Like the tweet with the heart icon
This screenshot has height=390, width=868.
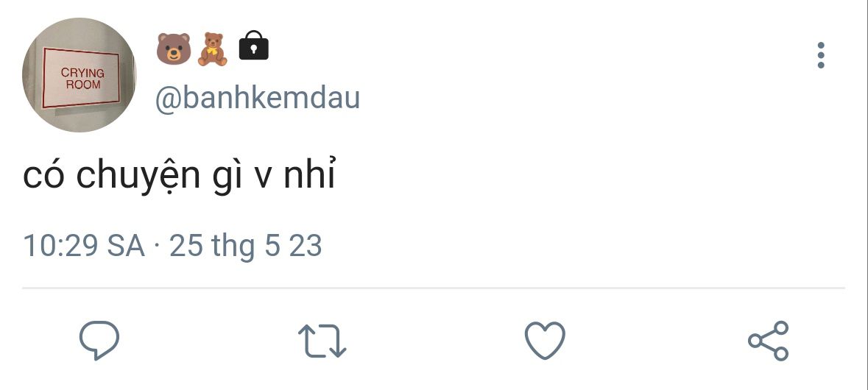[545, 340]
